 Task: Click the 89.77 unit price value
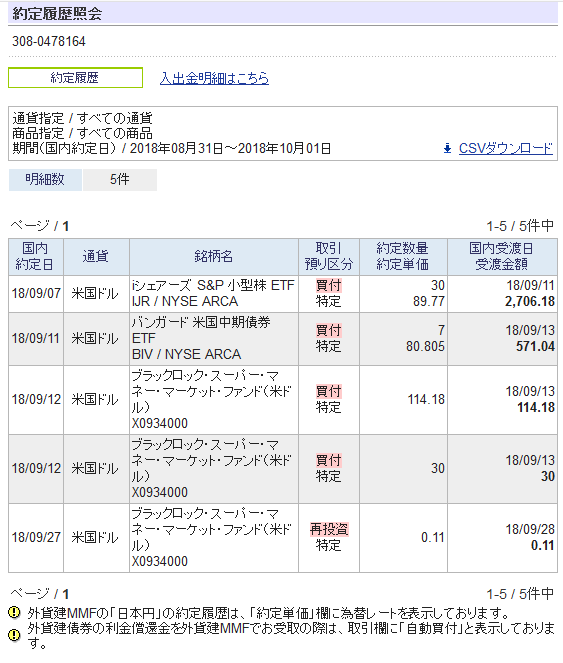pyautogui.click(x=428, y=301)
